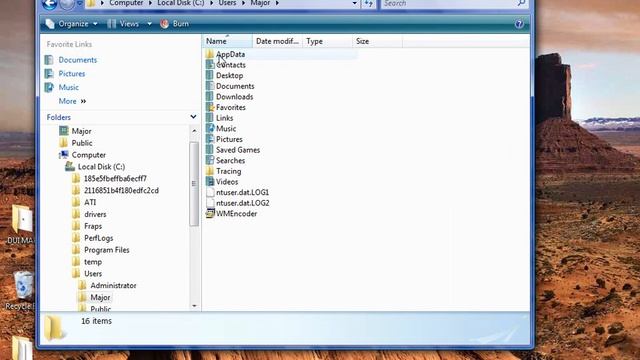Select the Videos folder icon

(210, 182)
